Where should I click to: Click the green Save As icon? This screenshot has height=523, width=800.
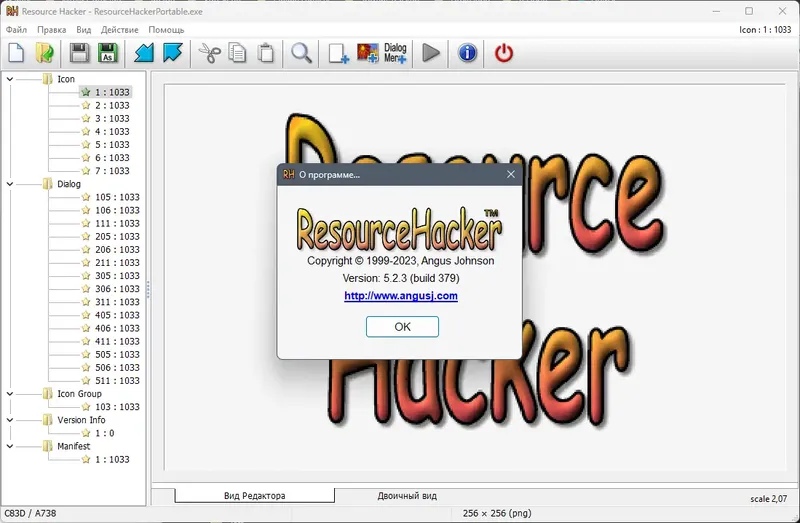(x=108, y=53)
